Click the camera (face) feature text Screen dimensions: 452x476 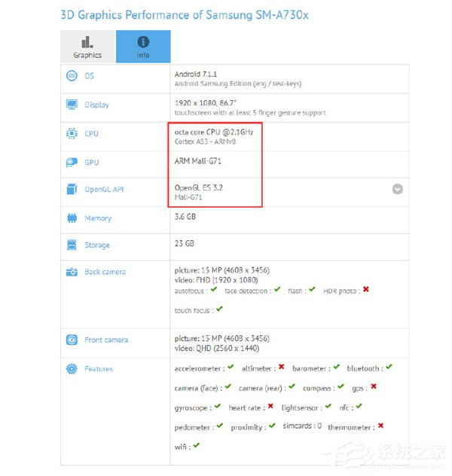coord(199,389)
